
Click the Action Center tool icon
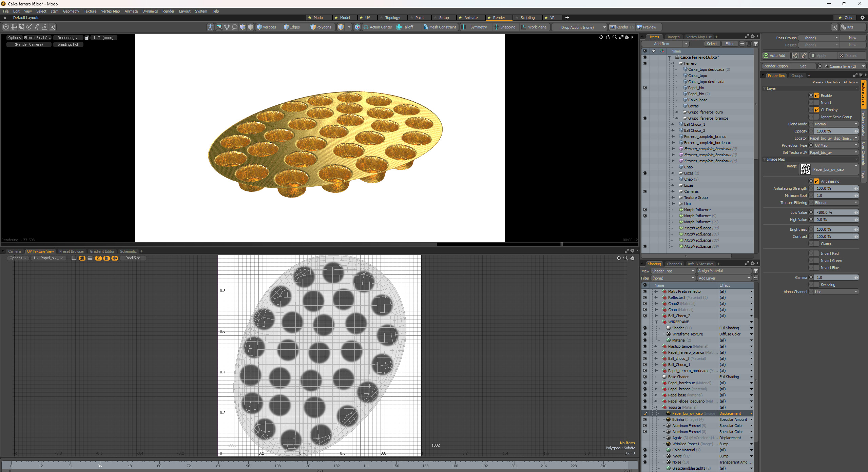[x=366, y=27]
